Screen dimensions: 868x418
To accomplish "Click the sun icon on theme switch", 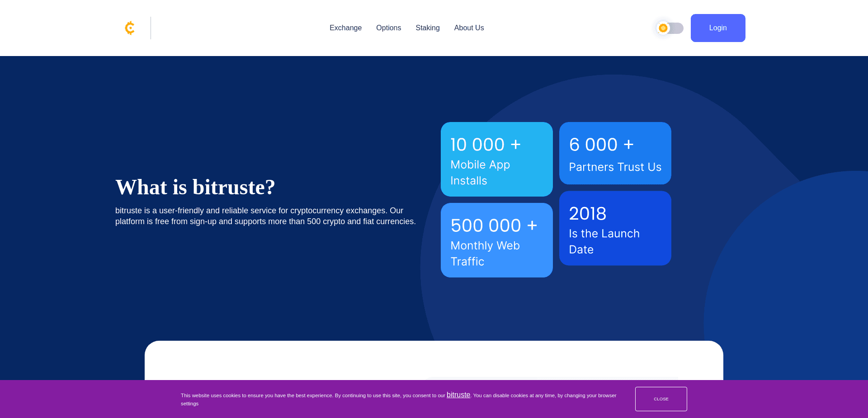I will pos(663,28).
